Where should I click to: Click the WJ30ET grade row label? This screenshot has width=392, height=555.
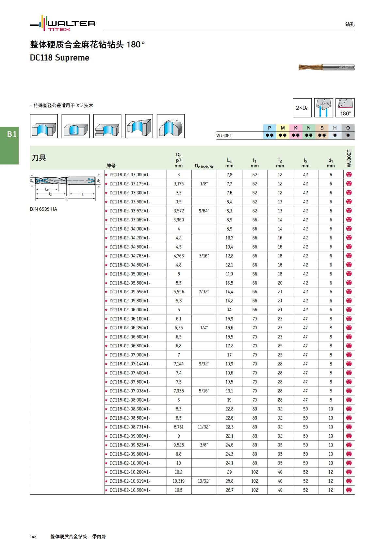pyautogui.click(x=224, y=135)
